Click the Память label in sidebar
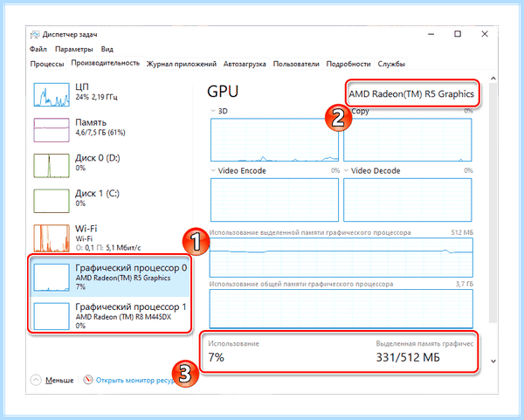 (91, 122)
